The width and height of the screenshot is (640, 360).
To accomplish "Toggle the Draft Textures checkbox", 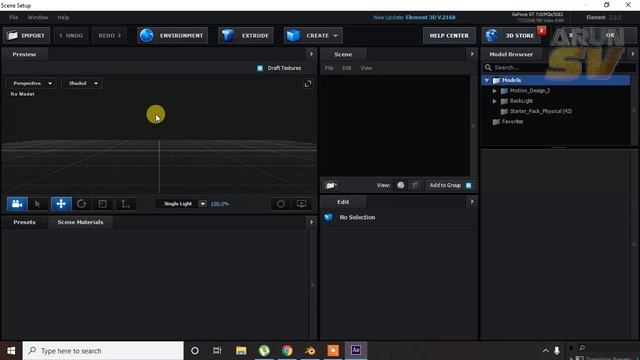I will tap(260, 68).
